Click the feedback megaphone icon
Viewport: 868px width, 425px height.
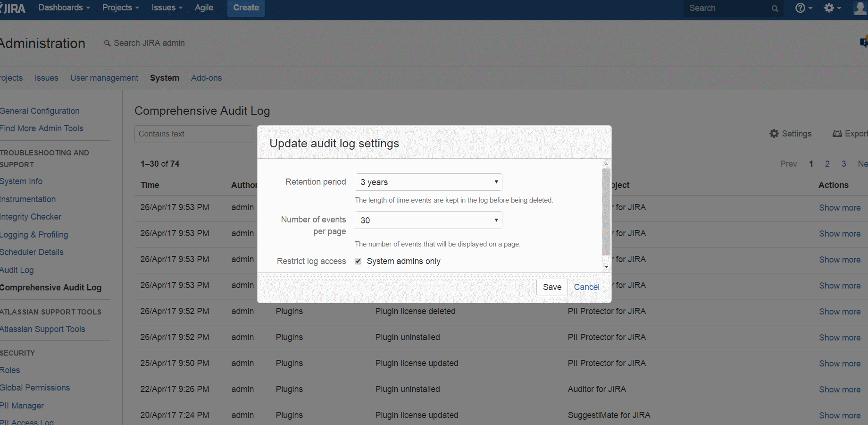[x=864, y=42]
